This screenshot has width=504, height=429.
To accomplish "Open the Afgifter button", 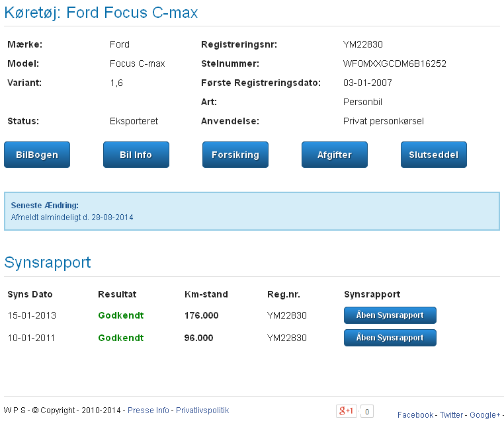I will point(335,155).
